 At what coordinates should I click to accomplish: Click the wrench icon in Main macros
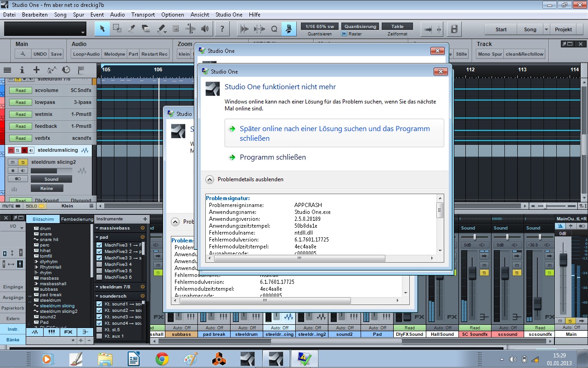pyautogui.click(x=23, y=54)
